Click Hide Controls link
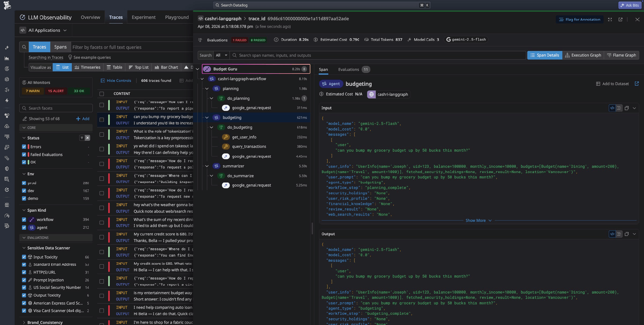The width and height of the screenshot is (644, 325). 116,81
